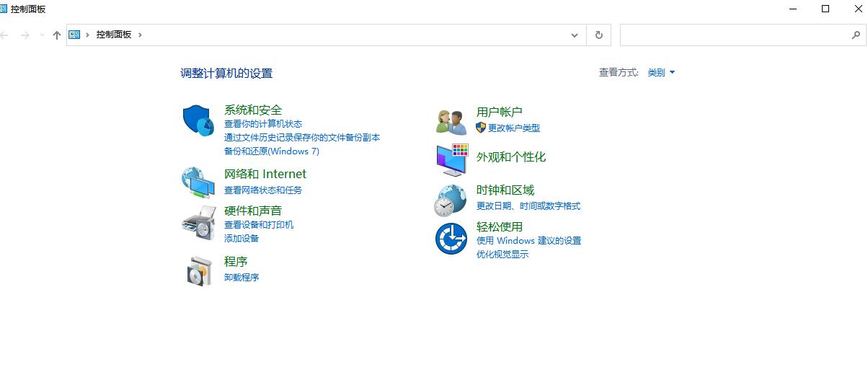Open 查看你的计算机状态 link

(263, 124)
